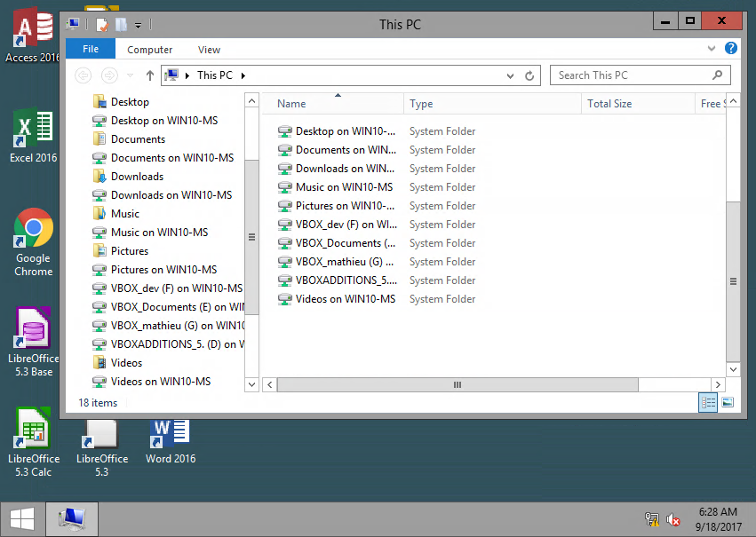Screen dimensions: 756x537
Task: Click the search magnifier in Search This PC
Action: pos(718,75)
